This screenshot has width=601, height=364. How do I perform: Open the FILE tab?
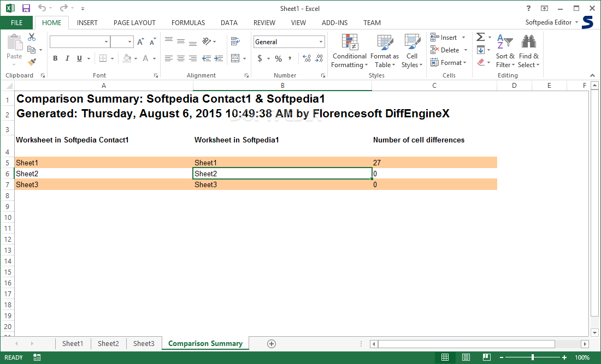pos(16,22)
